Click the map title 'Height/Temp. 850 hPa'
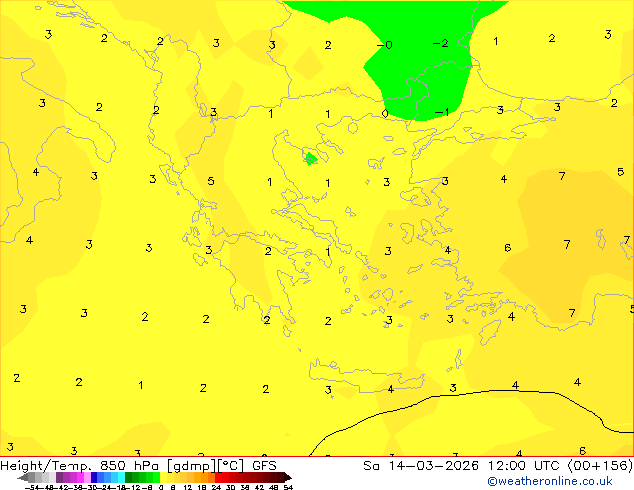This screenshot has height=490, width=634. (x=80, y=466)
